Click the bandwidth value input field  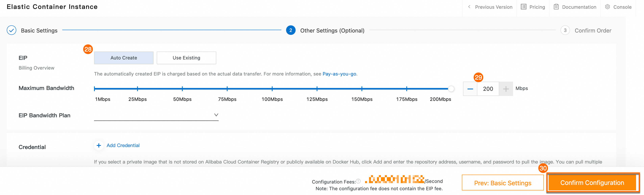(488, 89)
